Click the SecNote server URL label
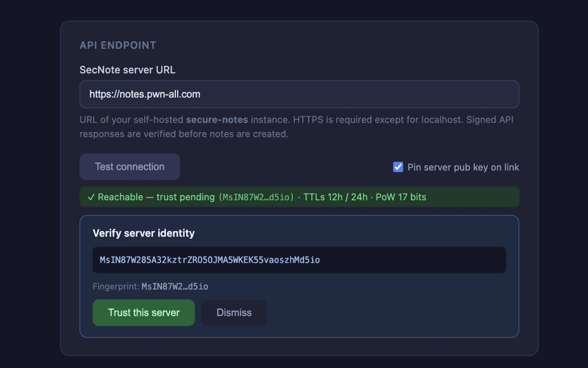Screen dimensions: 588x368 tap(128, 70)
